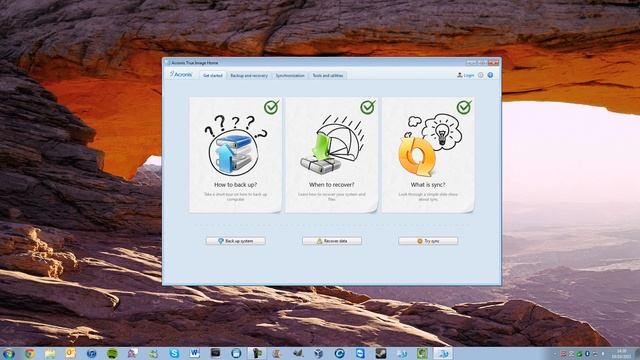Image resolution: width=640 pixels, height=360 pixels.
Task: Go to Tools and utilities tab
Action: coord(328,76)
